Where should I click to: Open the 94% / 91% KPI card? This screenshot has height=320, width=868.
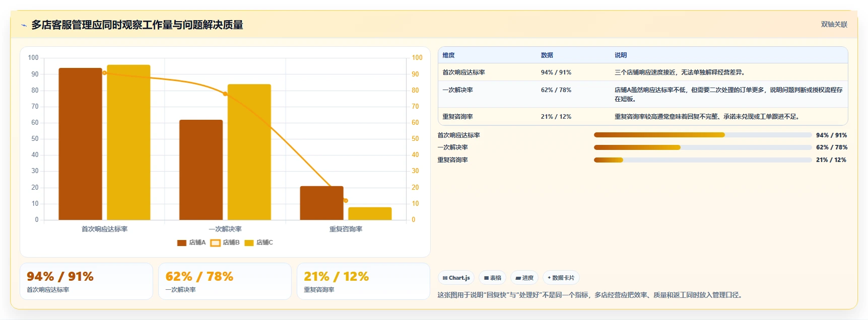click(86, 281)
